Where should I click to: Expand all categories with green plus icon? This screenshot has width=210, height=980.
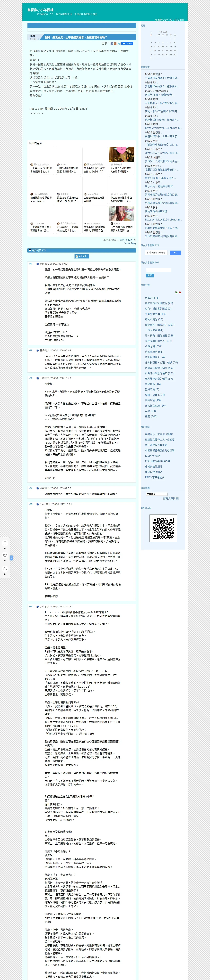point(176,292)
